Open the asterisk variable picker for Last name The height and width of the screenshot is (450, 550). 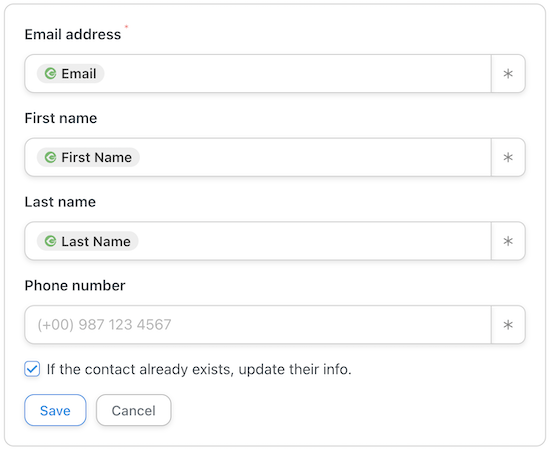coord(508,241)
